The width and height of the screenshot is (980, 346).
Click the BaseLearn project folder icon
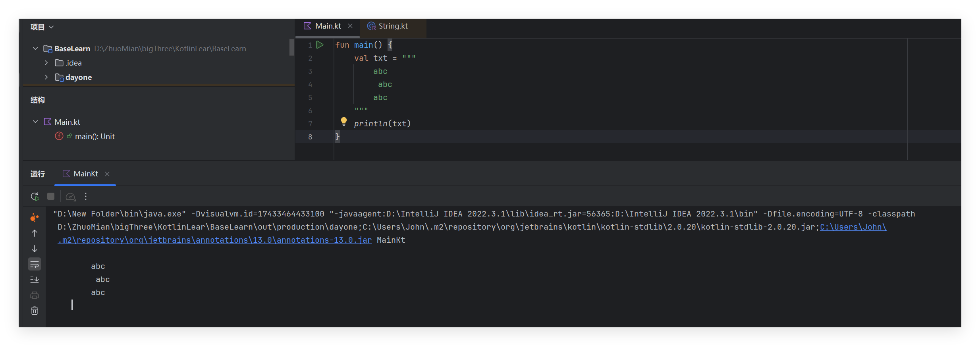(48, 49)
